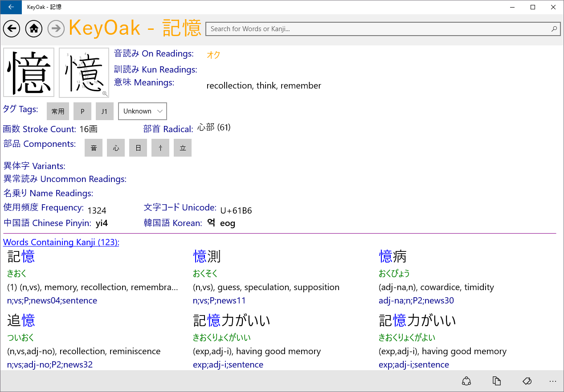
Task: Open component 立
Action: tap(183, 148)
